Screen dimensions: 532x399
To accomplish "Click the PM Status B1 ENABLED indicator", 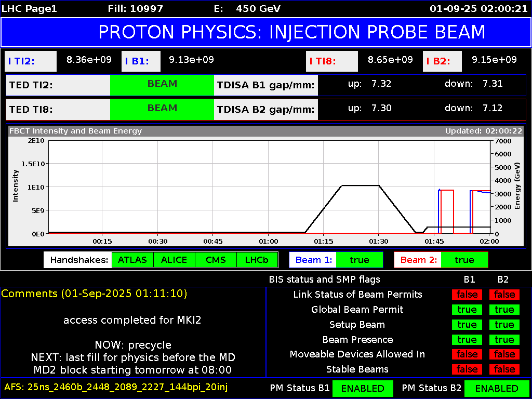I will [x=363, y=388].
